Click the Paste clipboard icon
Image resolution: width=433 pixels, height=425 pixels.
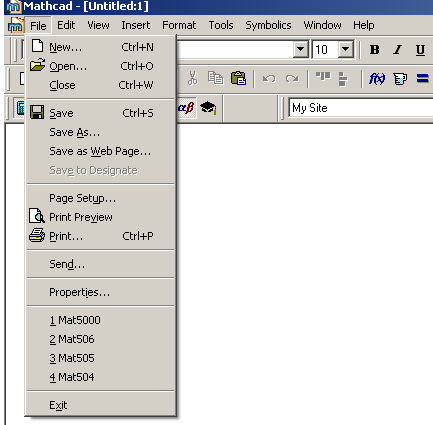pyautogui.click(x=238, y=78)
